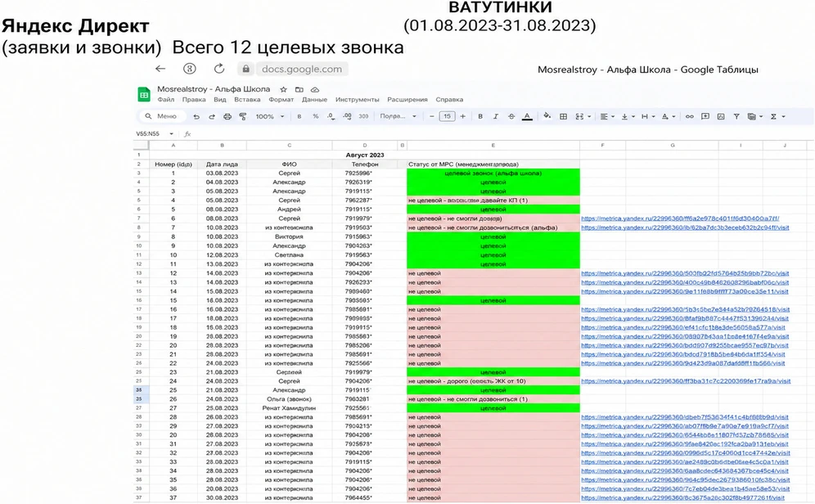
Task: Select cell with Ренат Хамидулин
Action: point(289,408)
